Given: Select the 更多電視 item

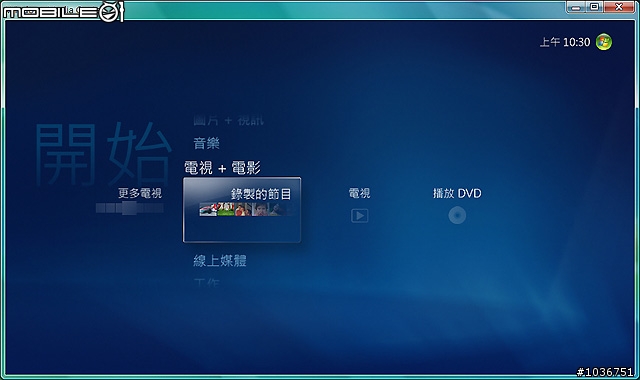Looking at the screenshot, I should (x=140, y=193).
